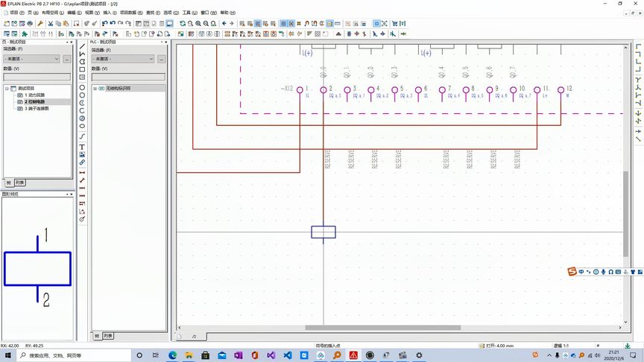This screenshot has width=644, height=362.
Task: Click the page filter ellipsis button
Action: point(67,59)
